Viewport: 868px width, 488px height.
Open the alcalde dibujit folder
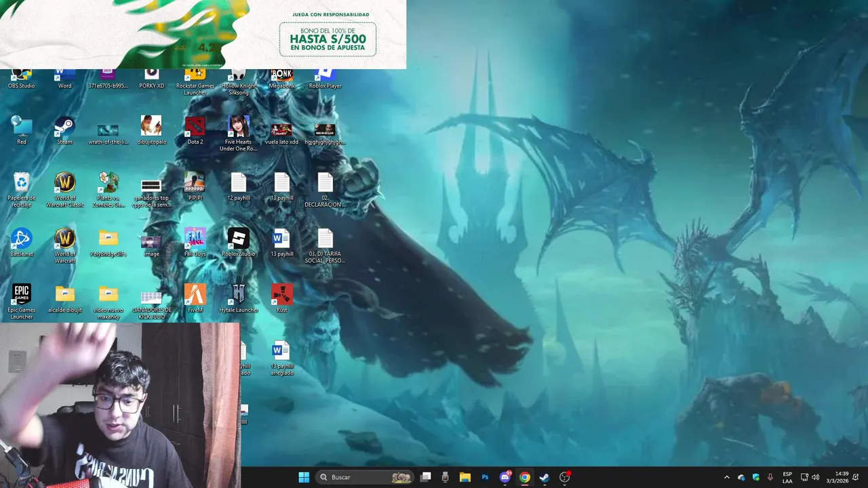(64, 299)
